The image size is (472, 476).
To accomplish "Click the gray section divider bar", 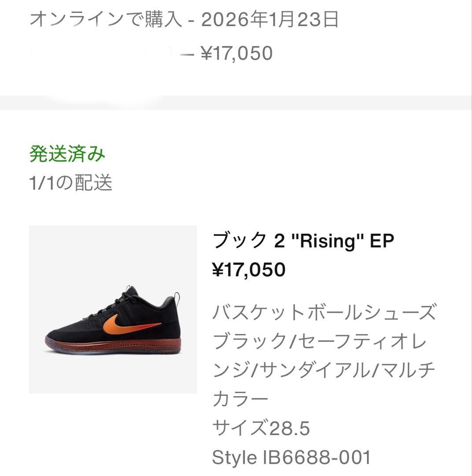I will tap(236, 103).
